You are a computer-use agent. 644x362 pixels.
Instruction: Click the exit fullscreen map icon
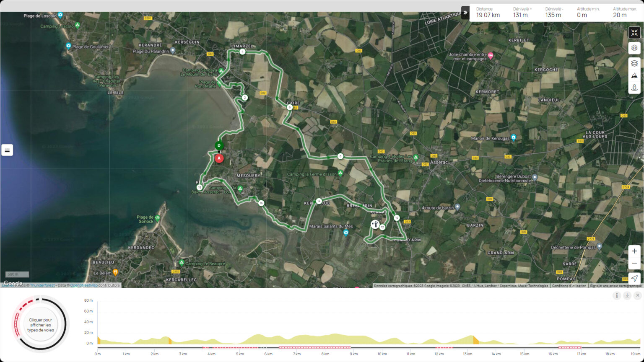634,33
